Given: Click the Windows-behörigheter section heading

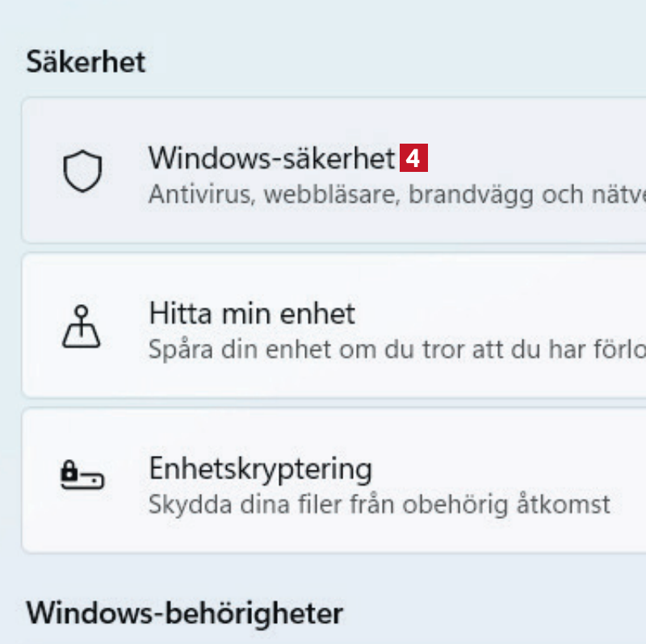Looking at the screenshot, I should pos(184,613).
